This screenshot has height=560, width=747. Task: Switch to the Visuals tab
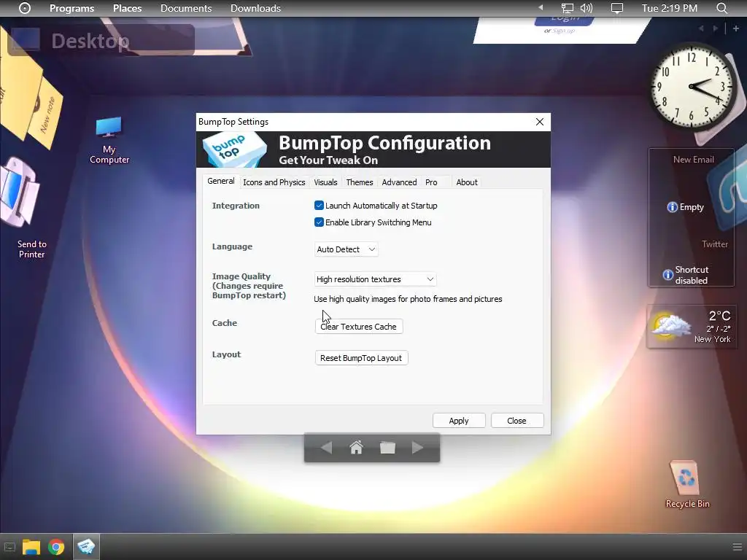click(x=325, y=182)
